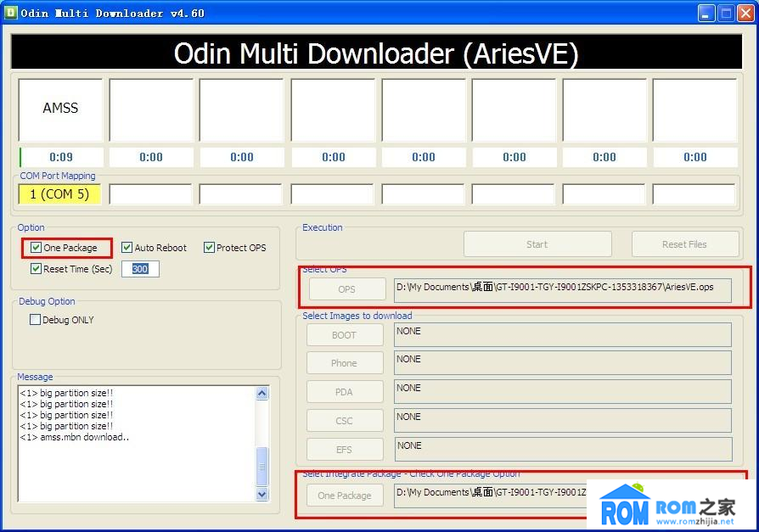Click the BOOT path field showing NONE

[563, 334]
